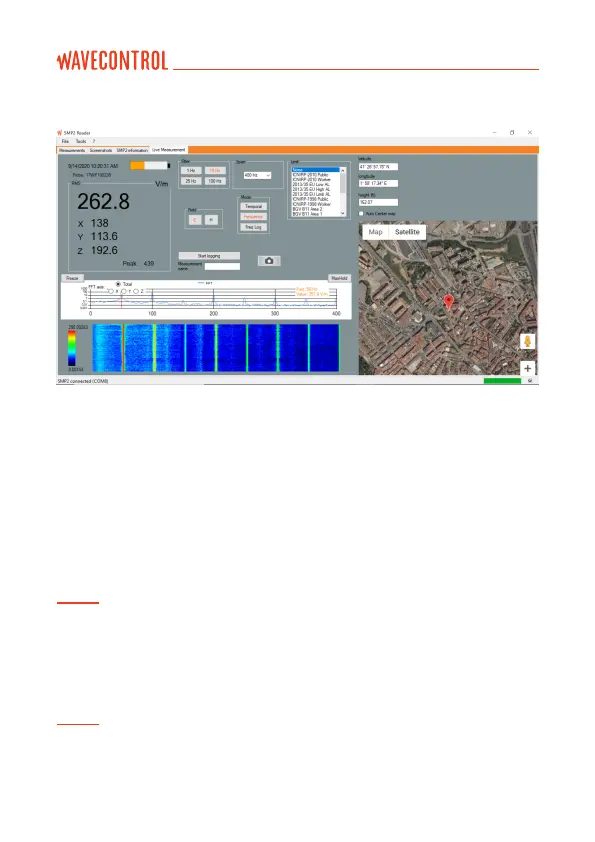Zoom in on map with plus icon
595x842 pixels.
coord(527,368)
